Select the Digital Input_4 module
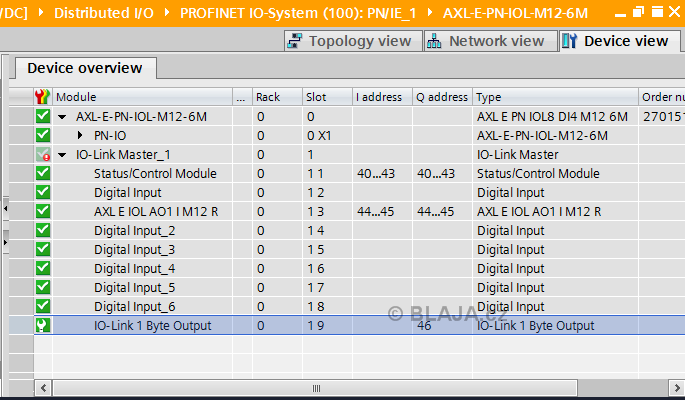 (135, 269)
